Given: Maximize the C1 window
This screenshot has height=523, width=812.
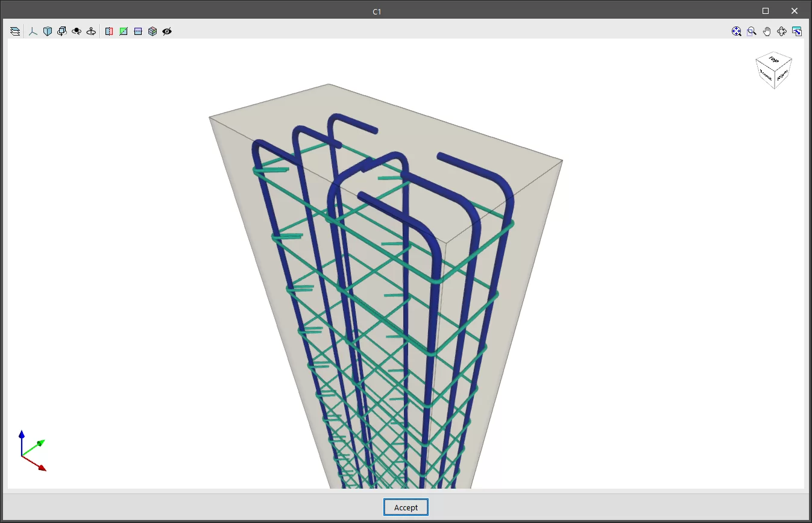Looking at the screenshot, I should click(x=766, y=11).
